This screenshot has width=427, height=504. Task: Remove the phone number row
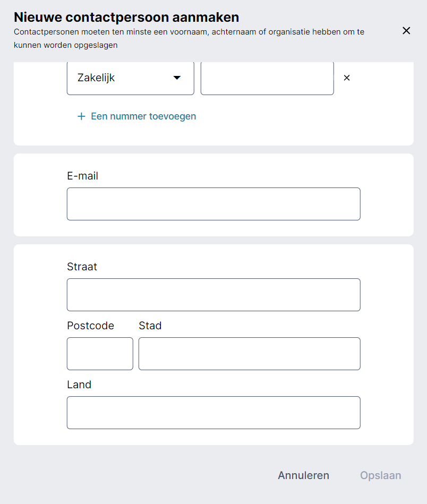[347, 78]
